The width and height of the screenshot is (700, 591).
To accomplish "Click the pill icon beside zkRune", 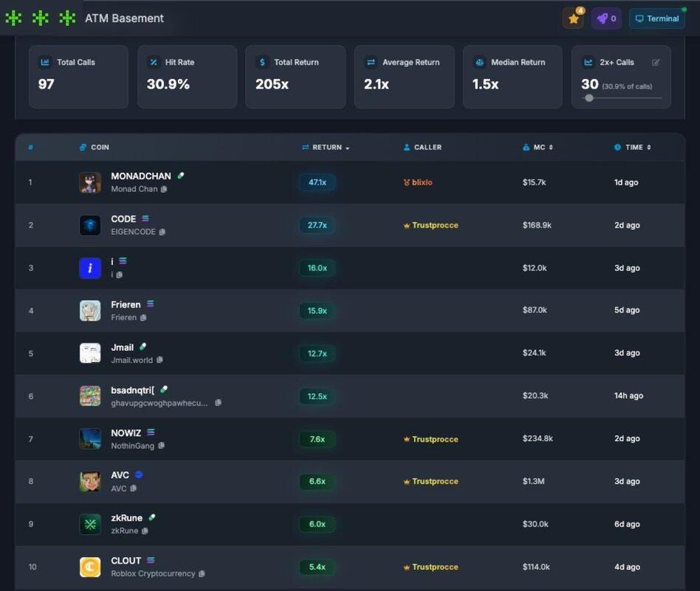I will (151, 517).
